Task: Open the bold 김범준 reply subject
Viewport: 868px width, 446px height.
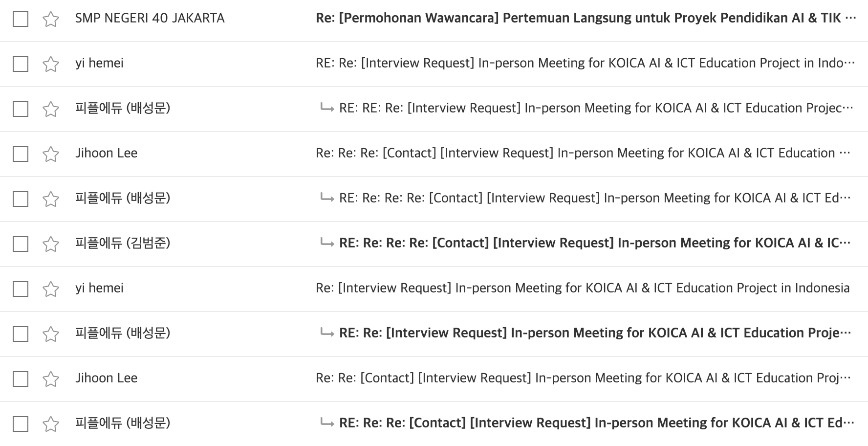Action: [x=594, y=243]
